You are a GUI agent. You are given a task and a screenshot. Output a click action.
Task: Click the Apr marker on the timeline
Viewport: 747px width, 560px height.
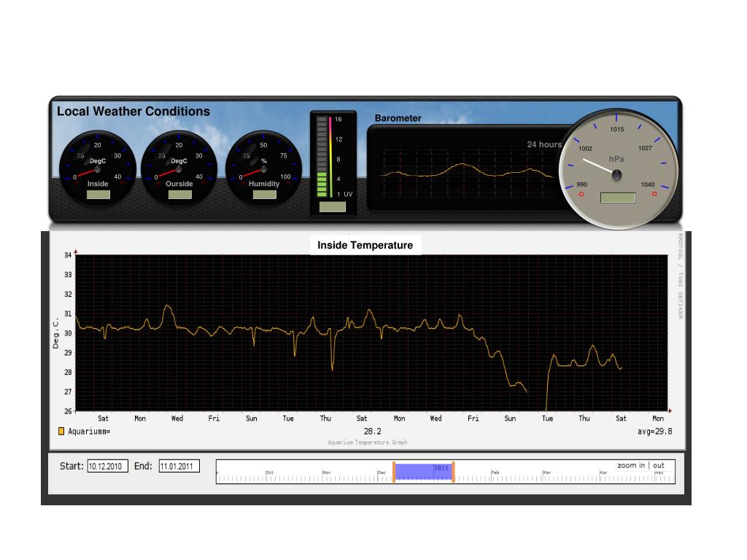603,472
